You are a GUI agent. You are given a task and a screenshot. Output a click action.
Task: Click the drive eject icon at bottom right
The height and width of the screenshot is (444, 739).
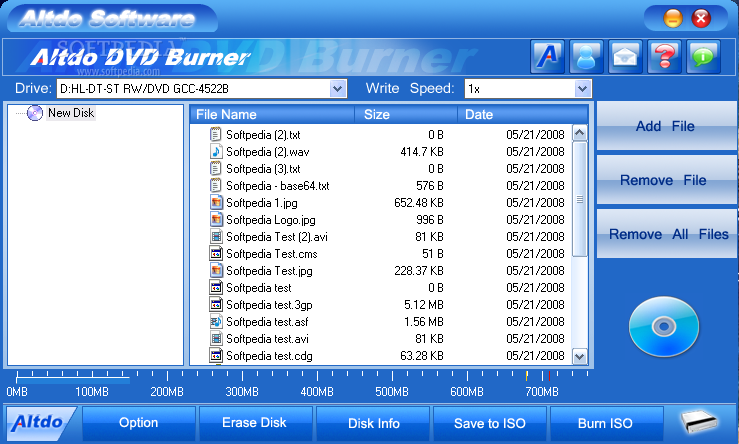tap(699, 421)
